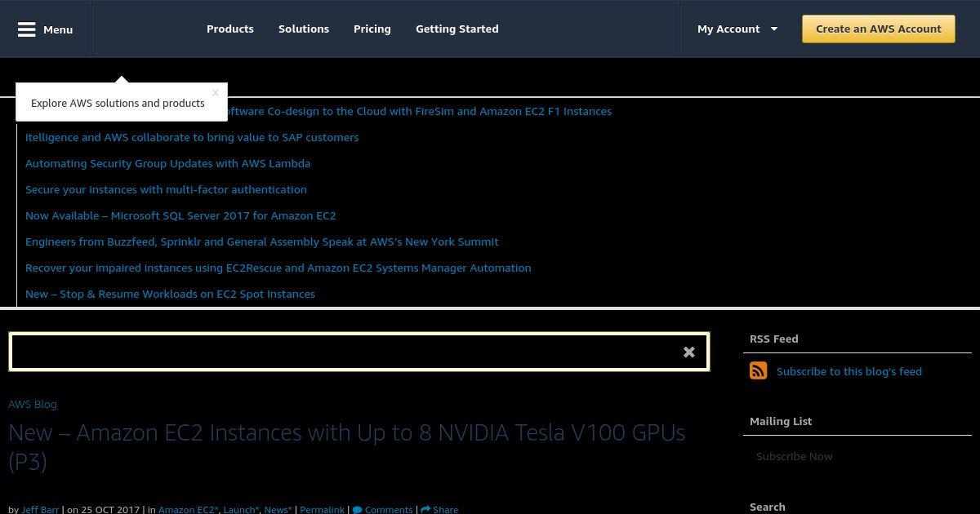The image size is (980, 514).
Task: Open the hamburger Menu icon
Action: [x=27, y=29]
